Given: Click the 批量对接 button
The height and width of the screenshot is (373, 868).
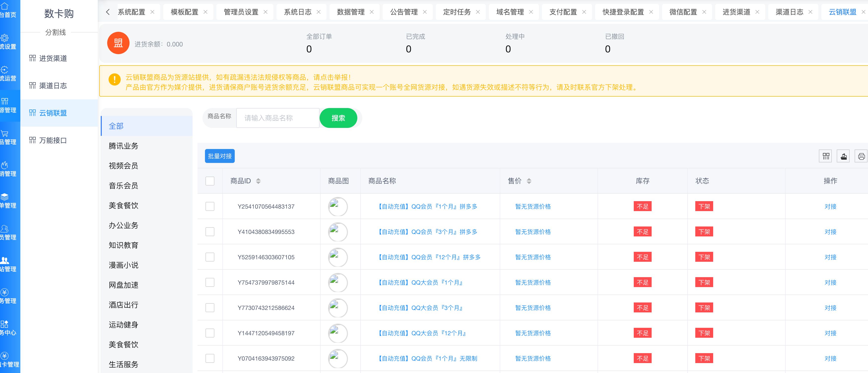Looking at the screenshot, I should pyautogui.click(x=220, y=156).
